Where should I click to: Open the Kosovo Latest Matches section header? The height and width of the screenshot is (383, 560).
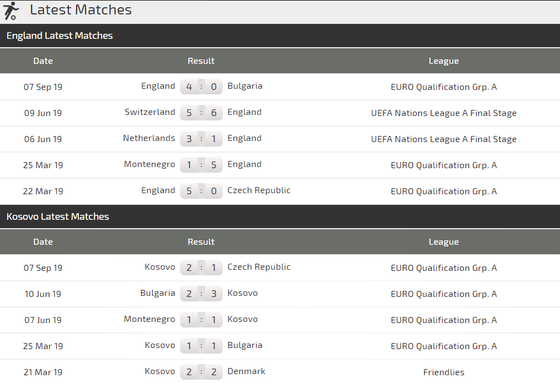tap(280, 217)
